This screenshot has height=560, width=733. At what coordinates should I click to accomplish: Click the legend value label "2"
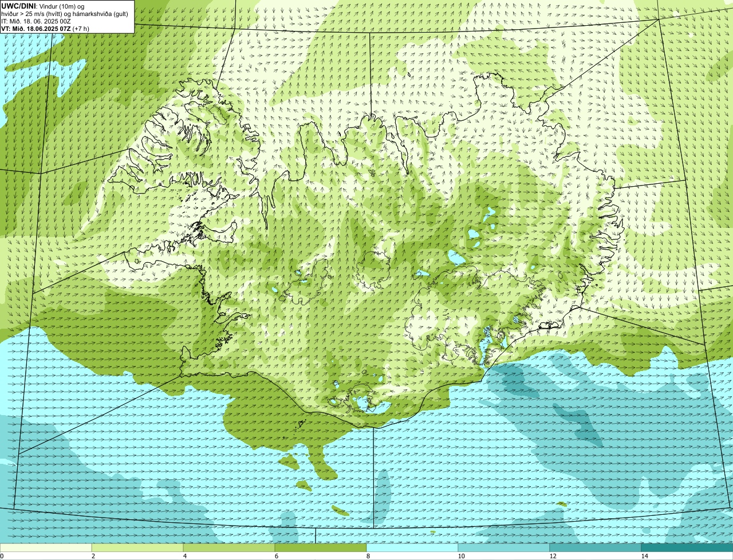pyautogui.click(x=93, y=556)
